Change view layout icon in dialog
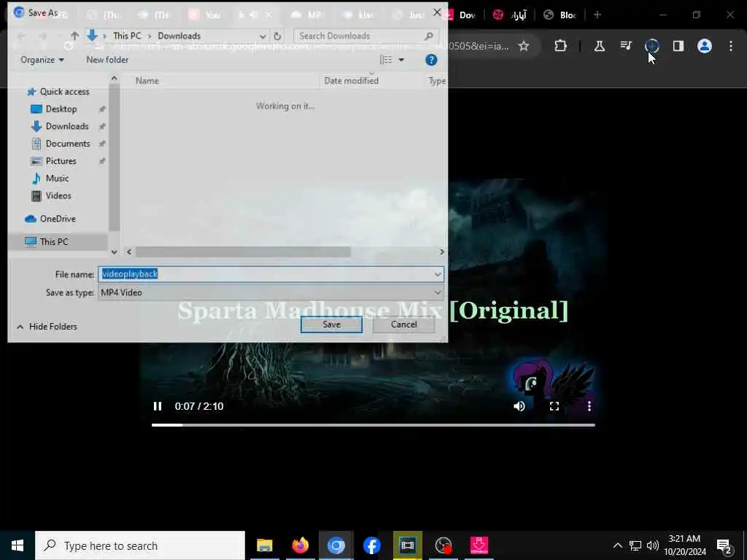The image size is (747, 560). tap(386, 60)
